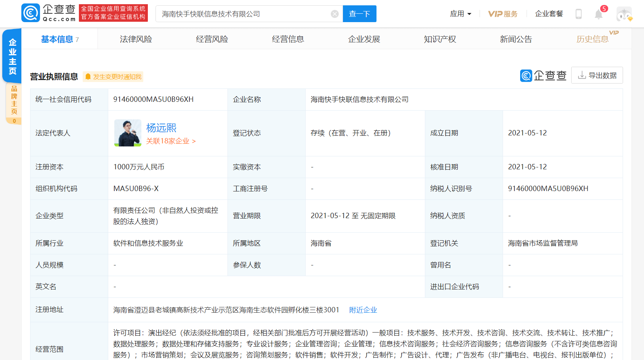Click the 附近企业 link

click(363, 310)
